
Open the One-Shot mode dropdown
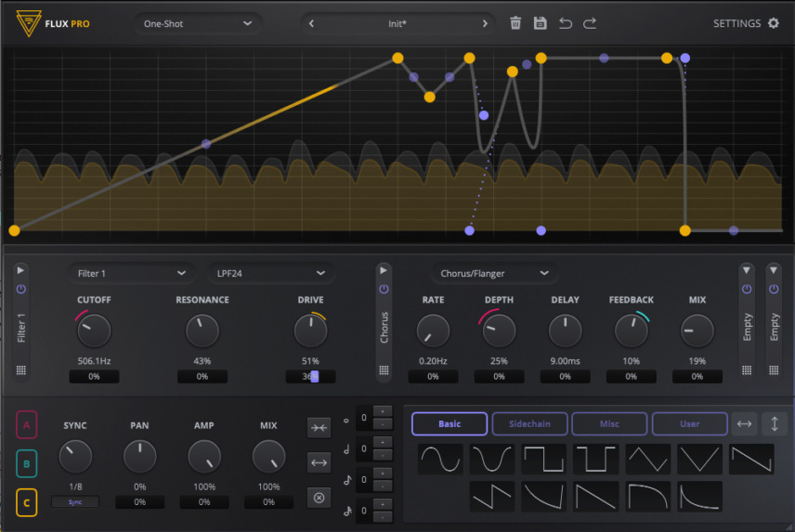[198, 23]
